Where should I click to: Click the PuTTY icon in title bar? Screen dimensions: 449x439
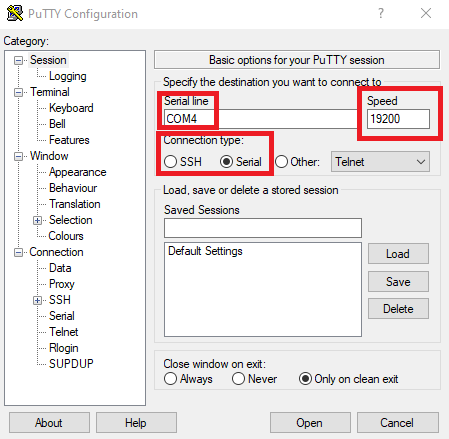pos(15,13)
